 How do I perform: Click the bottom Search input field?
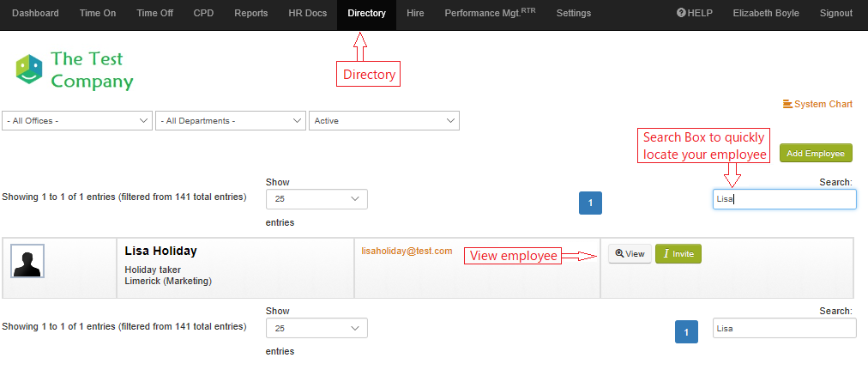click(x=784, y=328)
